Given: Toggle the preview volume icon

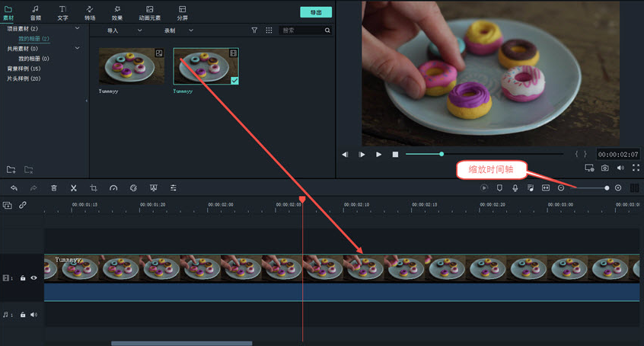Looking at the screenshot, I should (x=620, y=168).
